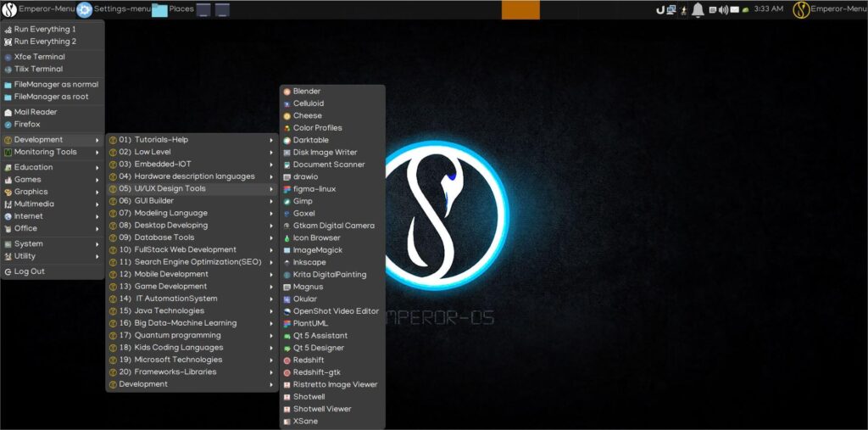Open the Emperor-Menu button at top left
Image resolution: width=868 pixels, height=430 pixels.
pyautogui.click(x=38, y=9)
